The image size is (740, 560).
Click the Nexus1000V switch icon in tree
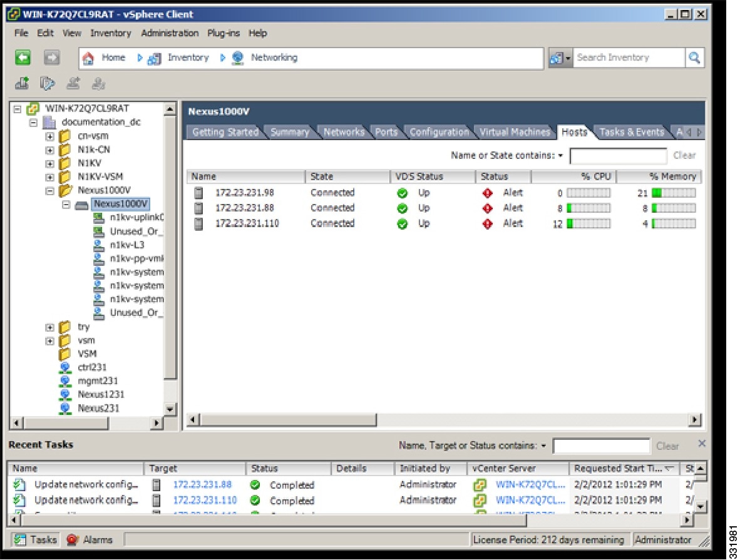coord(81,205)
